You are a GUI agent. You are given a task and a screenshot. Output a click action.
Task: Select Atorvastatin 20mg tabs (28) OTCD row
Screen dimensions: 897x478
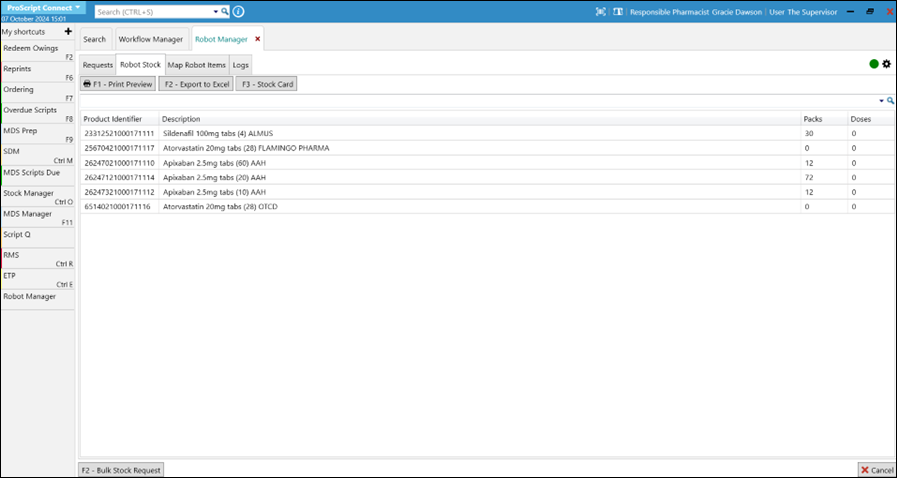point(487,206)
